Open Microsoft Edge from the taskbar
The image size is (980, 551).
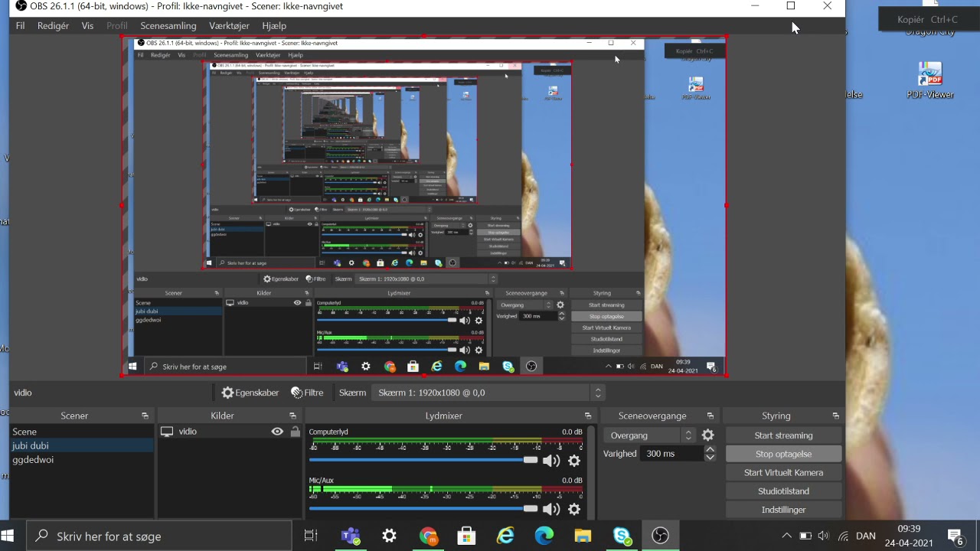pos(544,536)
